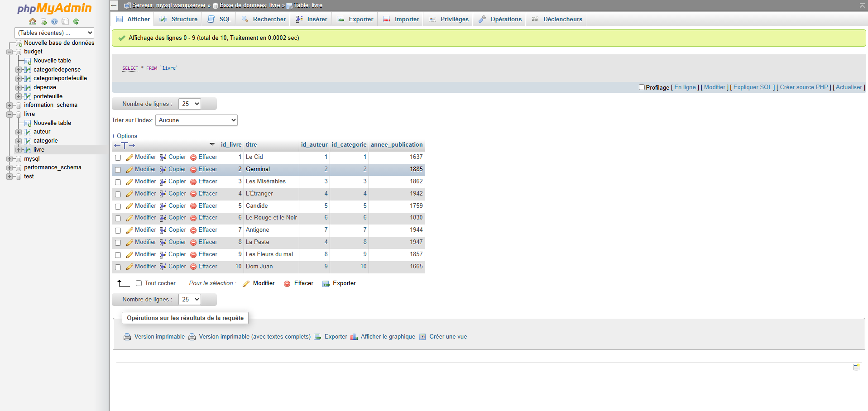868x411 pixels.
Task: Refresh the navigation panel with the green icon
Action: [75, 21]
